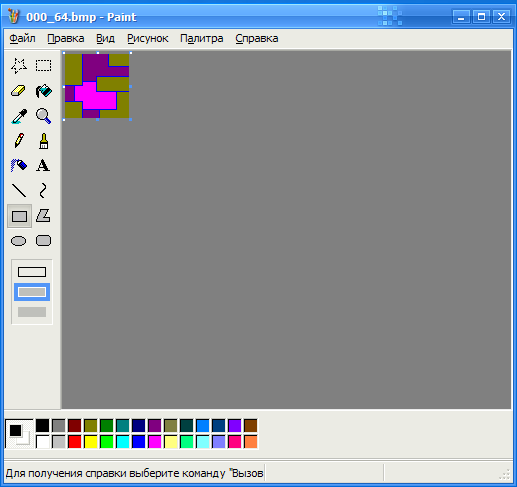Image resolution: width=517 pixels, height=487 pixels.
Task: Select the Magnifier tool
Action: (44, 116)
